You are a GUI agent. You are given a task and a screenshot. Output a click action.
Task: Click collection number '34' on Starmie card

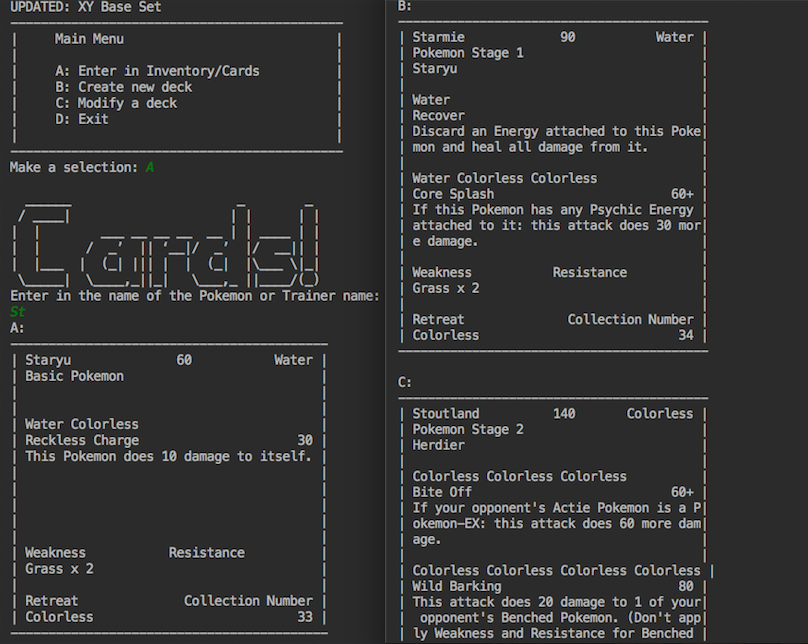click(x=685, y=335)
